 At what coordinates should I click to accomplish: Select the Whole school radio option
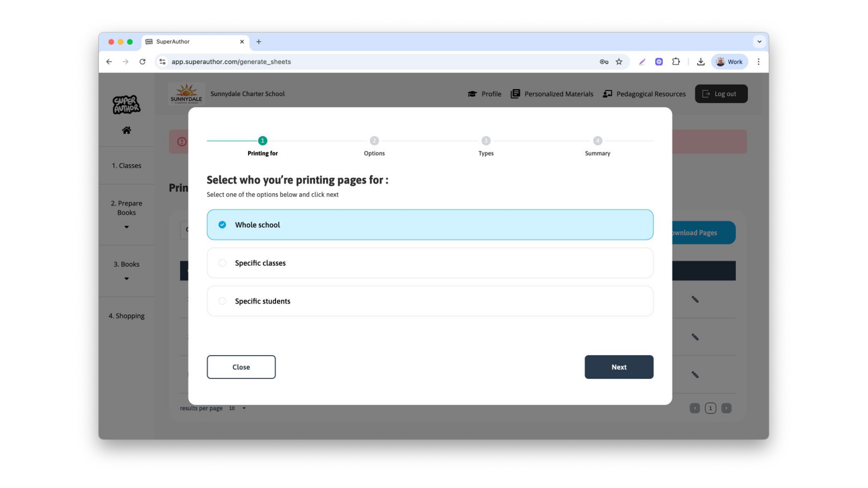tap(430, 225)
